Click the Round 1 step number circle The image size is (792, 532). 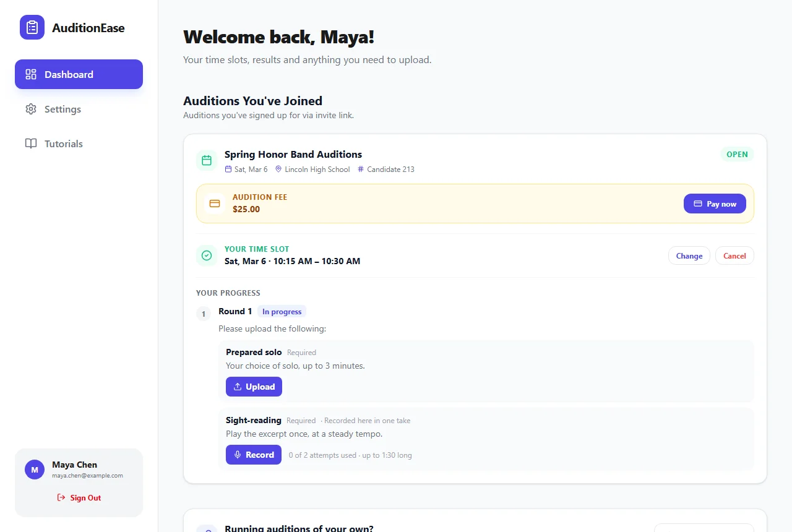204,314
